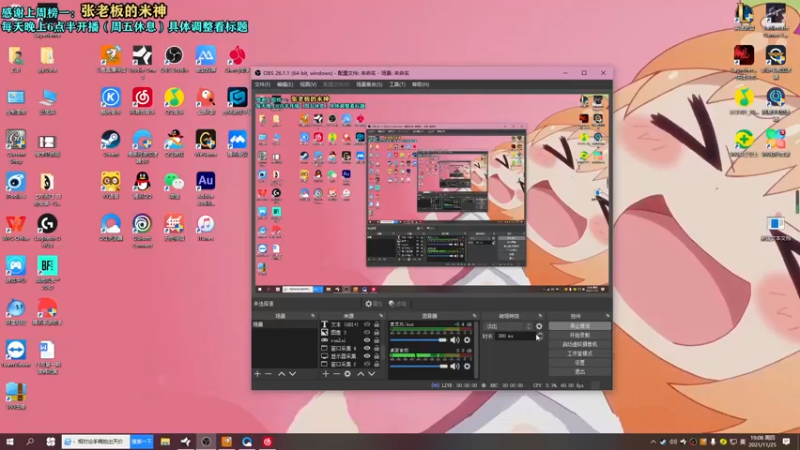This screenshot has height=450, width=800.
Task: Open Kugou Music blue K icon
Action: 111,101
